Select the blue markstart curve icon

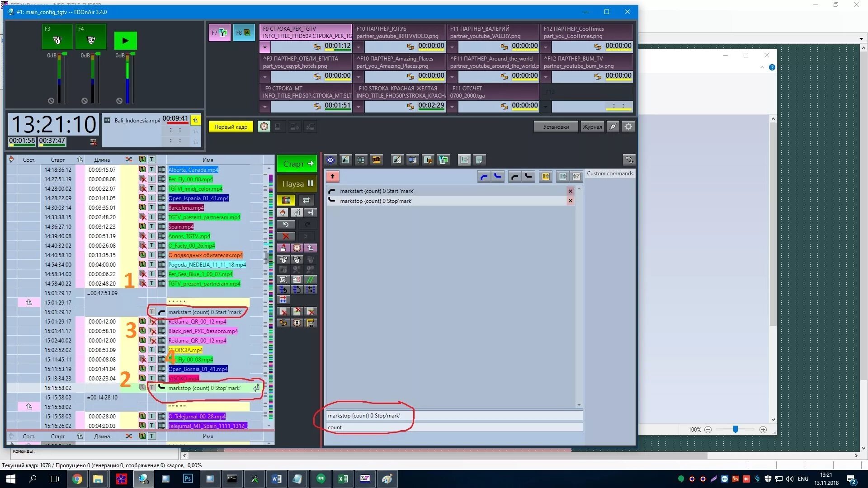click(x=484, y=176)
